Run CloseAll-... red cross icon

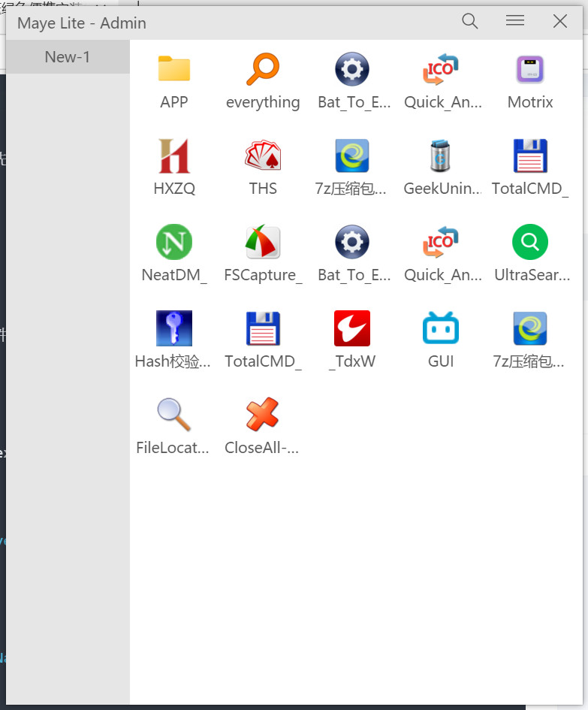[263, 414]
